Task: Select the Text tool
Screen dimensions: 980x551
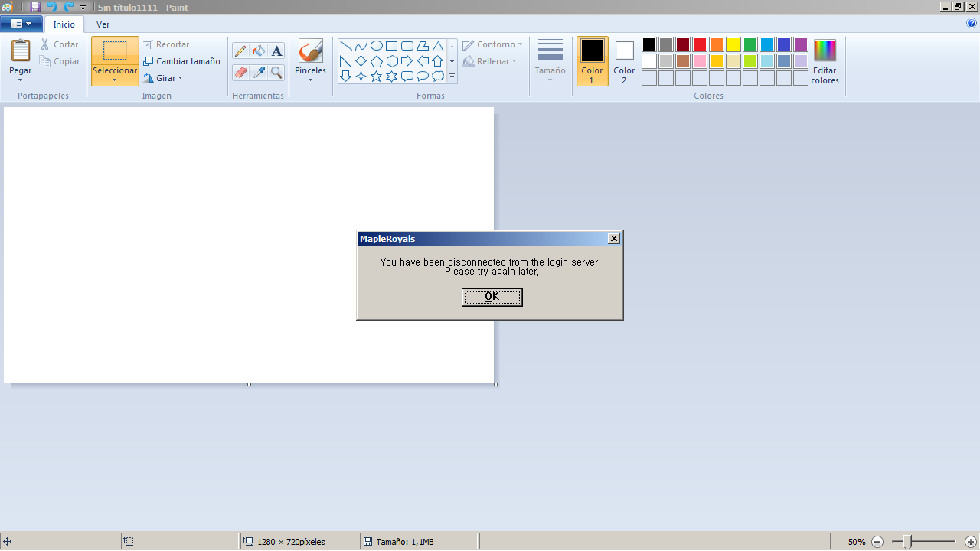Action: point(276,51)
